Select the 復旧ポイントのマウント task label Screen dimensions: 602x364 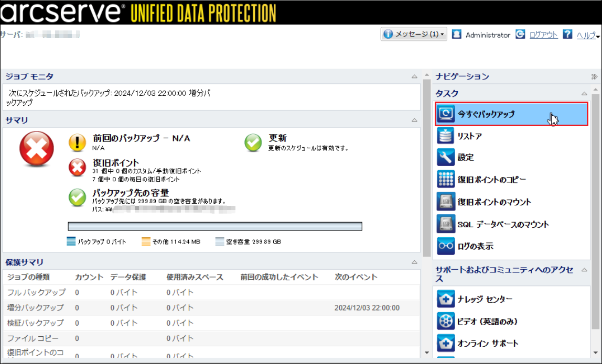click(x=494, y=202)
